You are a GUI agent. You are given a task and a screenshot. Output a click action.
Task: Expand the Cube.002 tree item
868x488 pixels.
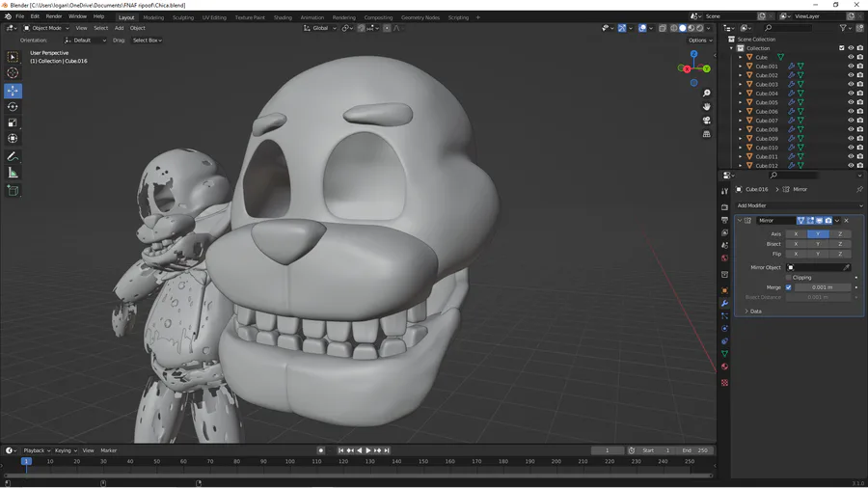[740, 75]
